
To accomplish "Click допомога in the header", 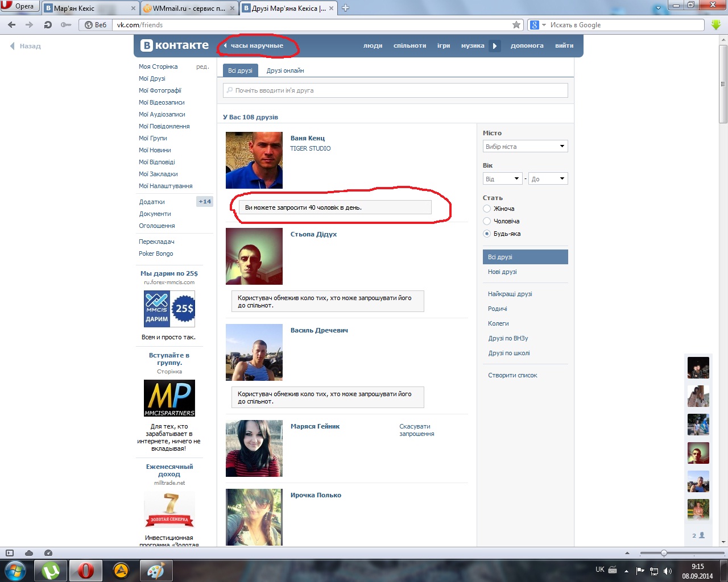I will (x=527, y=45).
